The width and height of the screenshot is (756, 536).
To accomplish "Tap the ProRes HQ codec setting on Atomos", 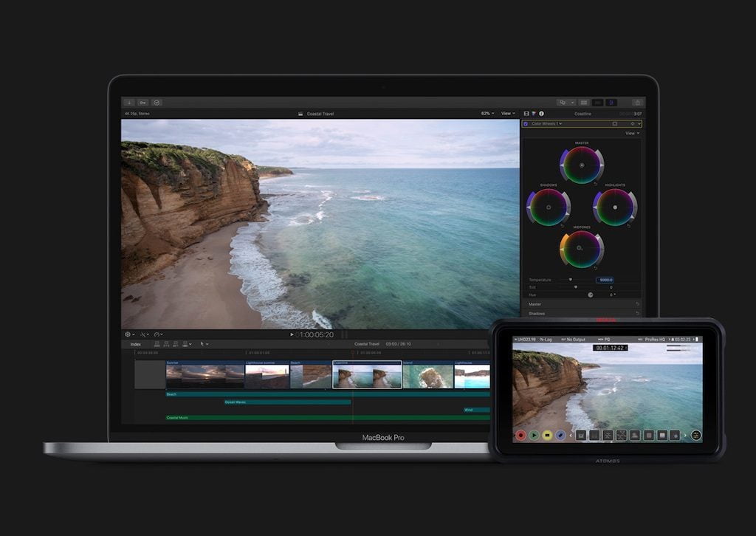I will pos(655,340).
